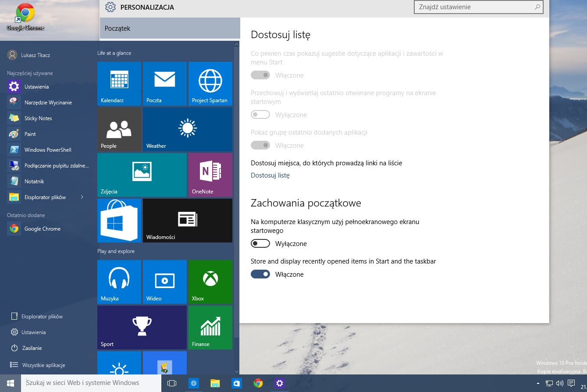Image resolution: width=587 pixels, height=392 pixels.
Task: Open the Xbox tile
Action: click(210, 282)
